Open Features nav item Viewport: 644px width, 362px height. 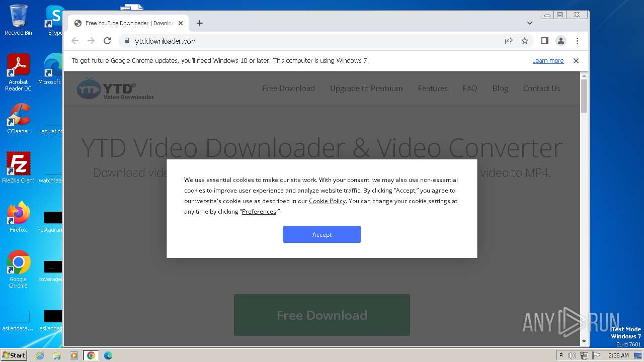click(x=433, y=88)
